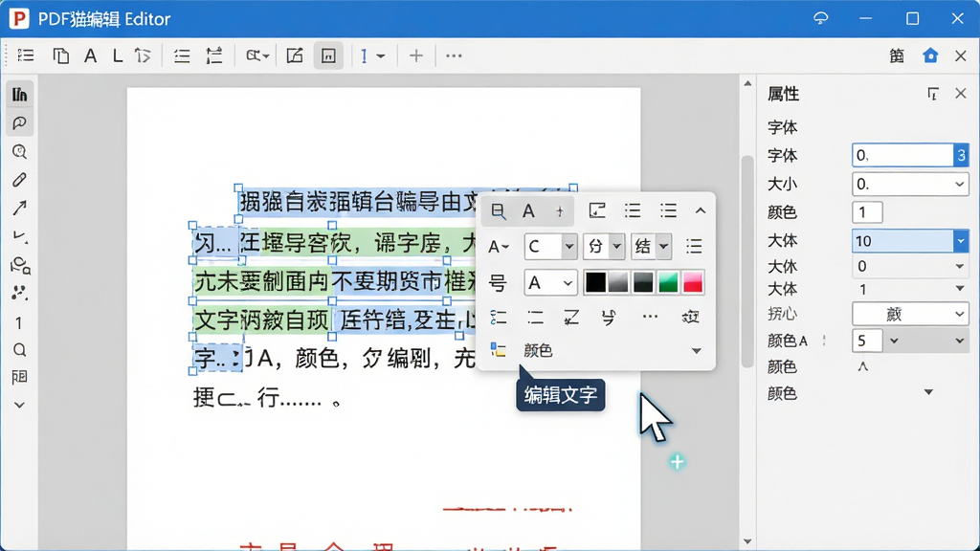
Task: Click the edit note icon in top toolbar
Action: (295, 55)
